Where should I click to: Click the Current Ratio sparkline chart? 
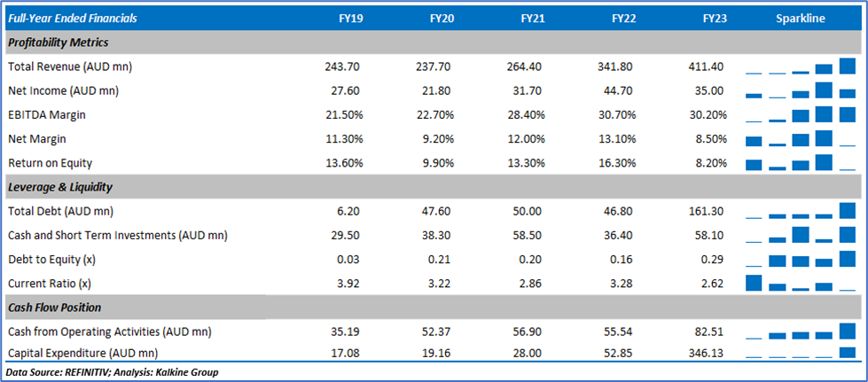point(801,283)
